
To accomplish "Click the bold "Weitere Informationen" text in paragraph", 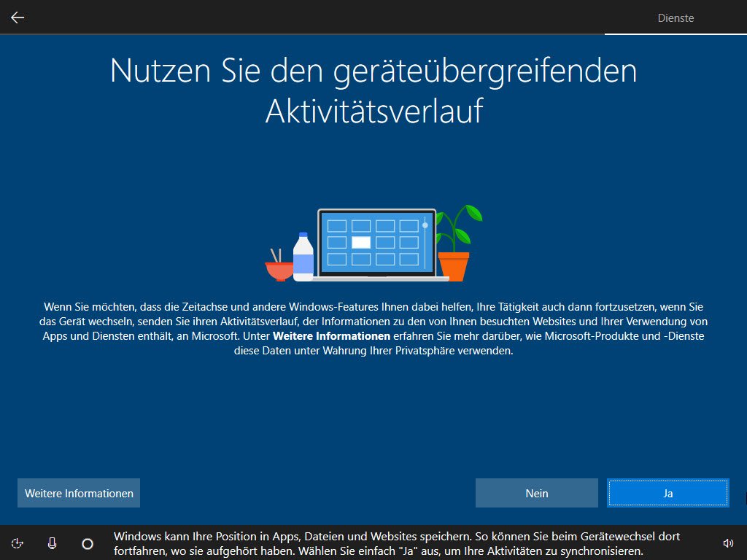I will tap(332, 336).
